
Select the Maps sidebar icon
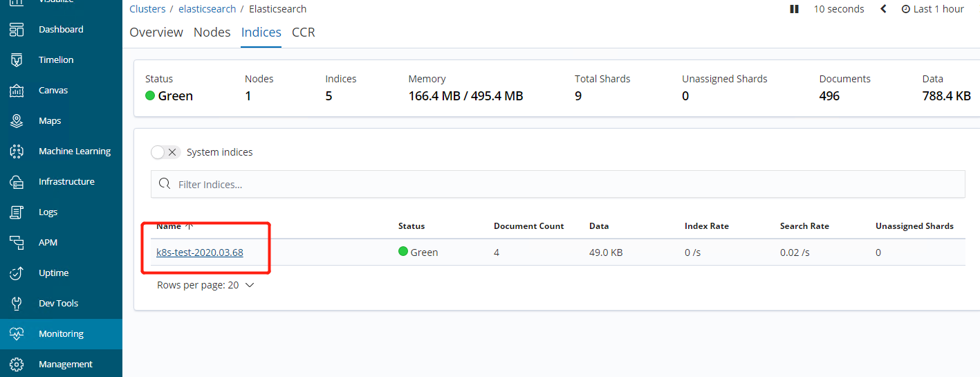[x=17, y=121]
